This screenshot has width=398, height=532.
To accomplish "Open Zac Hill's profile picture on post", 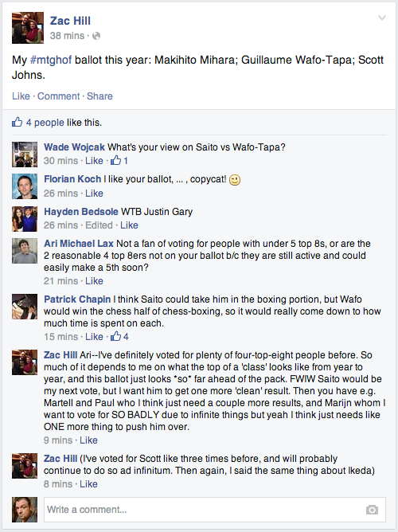I will [28, 28].
